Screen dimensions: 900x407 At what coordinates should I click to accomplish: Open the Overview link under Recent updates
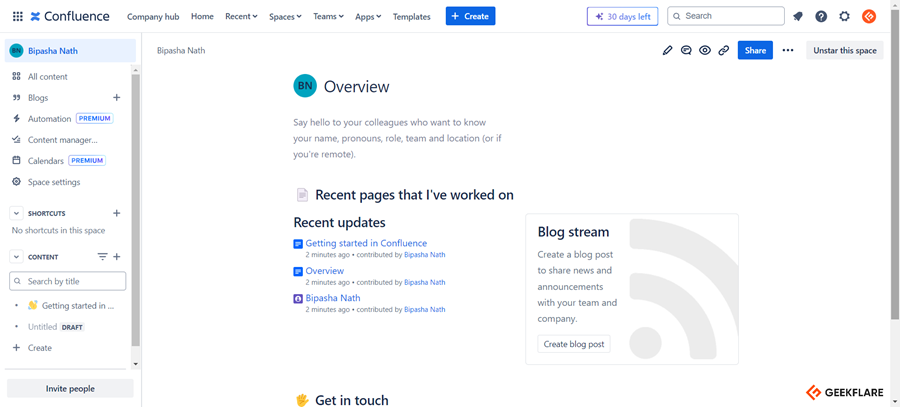coord(325,271)
